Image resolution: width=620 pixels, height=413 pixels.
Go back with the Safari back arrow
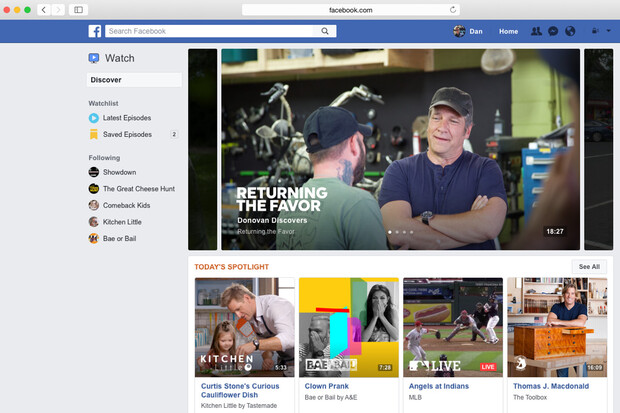tap(44, 10)
